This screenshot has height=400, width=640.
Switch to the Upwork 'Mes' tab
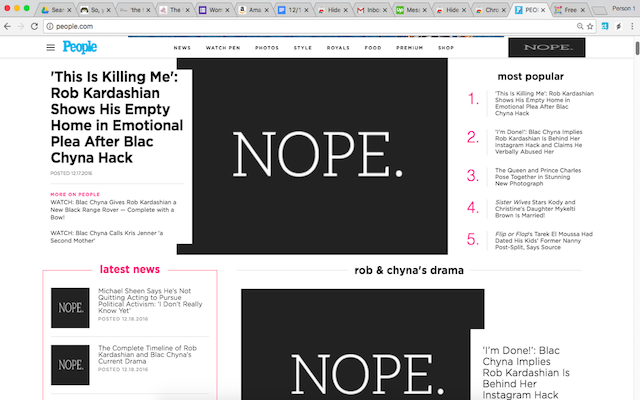pyautogui.click(x=411, y=10)
